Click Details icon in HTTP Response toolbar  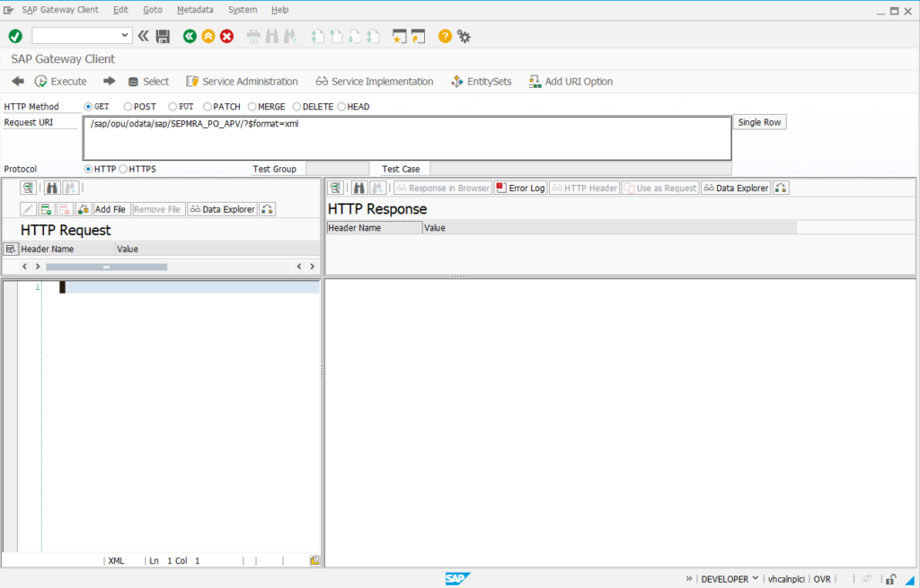[x=335, y=188]
